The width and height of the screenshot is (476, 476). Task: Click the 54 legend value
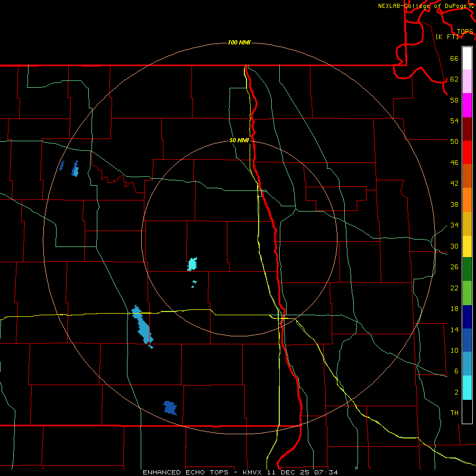454,121
